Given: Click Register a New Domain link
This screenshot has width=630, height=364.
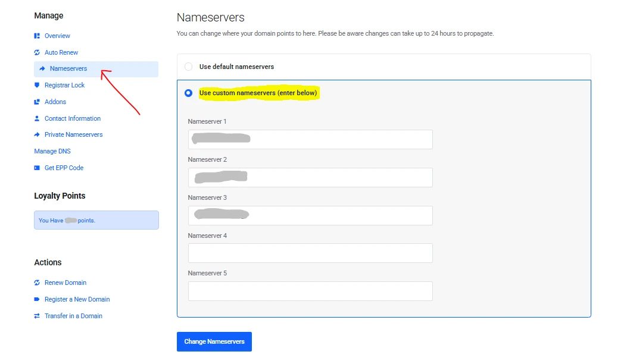Looking at the screenshot, I should click(x=77, y=299).
